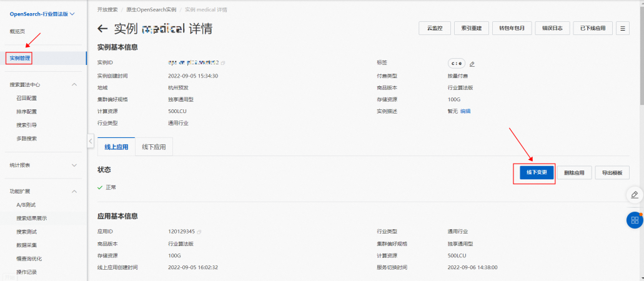
Task: Click the c:e tag chip
Action: point(457,64)
